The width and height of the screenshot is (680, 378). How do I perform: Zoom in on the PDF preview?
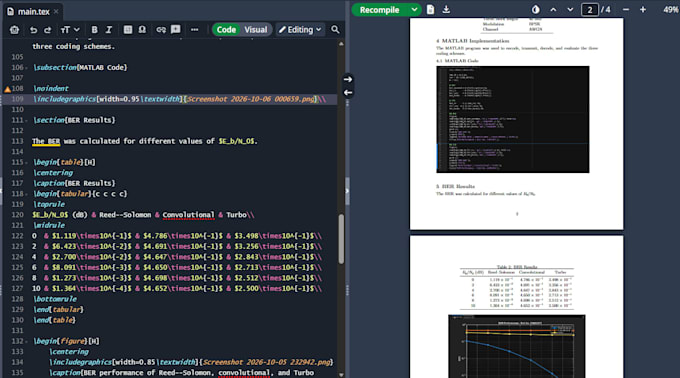(x=643, y=10)
